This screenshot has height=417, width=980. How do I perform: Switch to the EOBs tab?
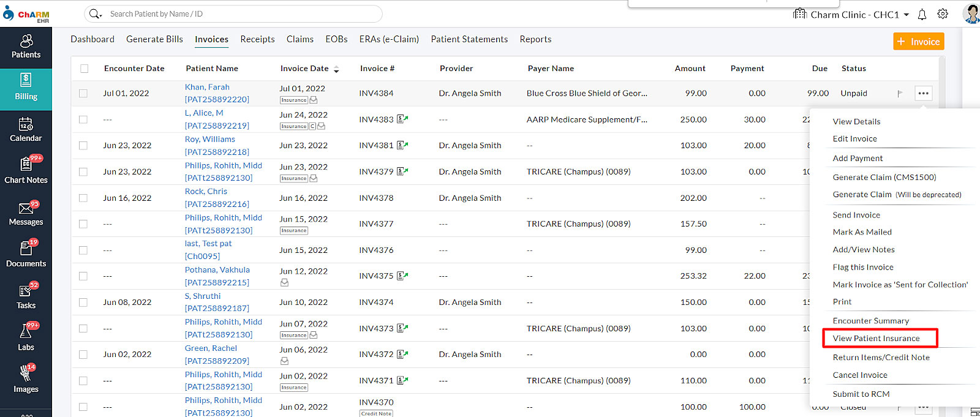(336, 39)
